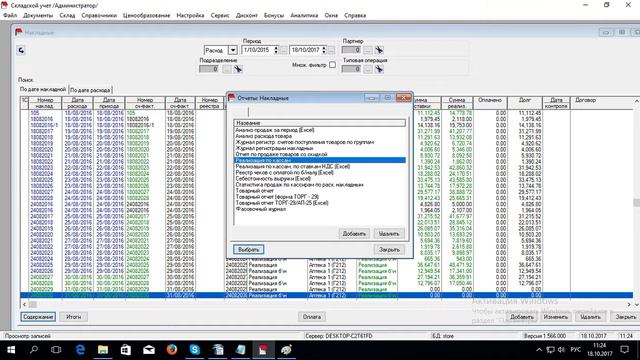Click the Изменить button in Накладные window
The height and width of the screenshot is (360, 640).
(x=556, y=317)
